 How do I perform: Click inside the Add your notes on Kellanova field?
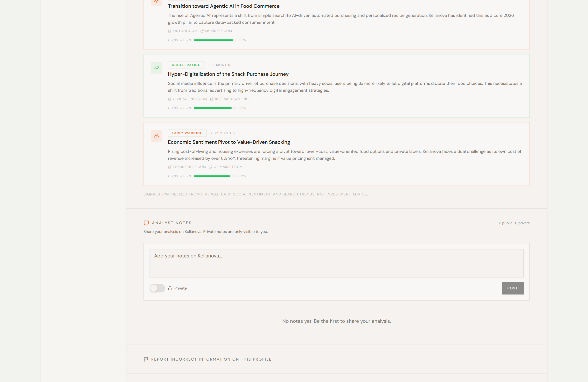(x=336, y=263)
